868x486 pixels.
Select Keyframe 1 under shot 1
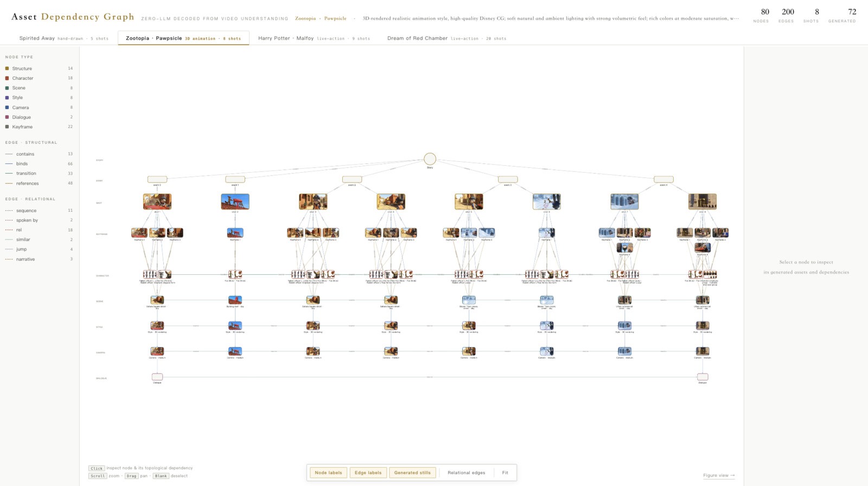coord(139,233)
